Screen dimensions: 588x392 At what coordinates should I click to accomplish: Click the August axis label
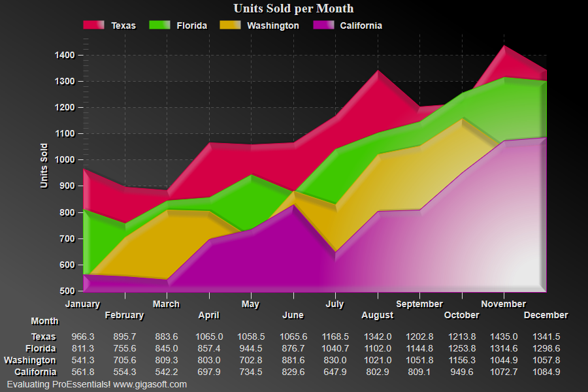[x=378, y=316]
